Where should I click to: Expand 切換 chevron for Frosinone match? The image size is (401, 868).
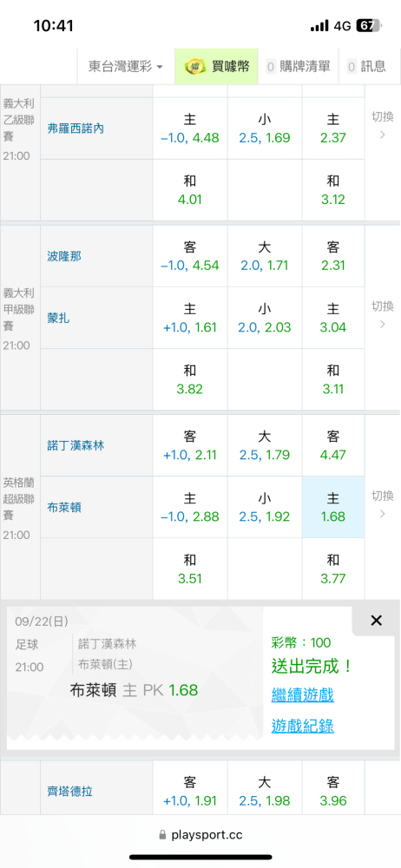click(382, 125)
